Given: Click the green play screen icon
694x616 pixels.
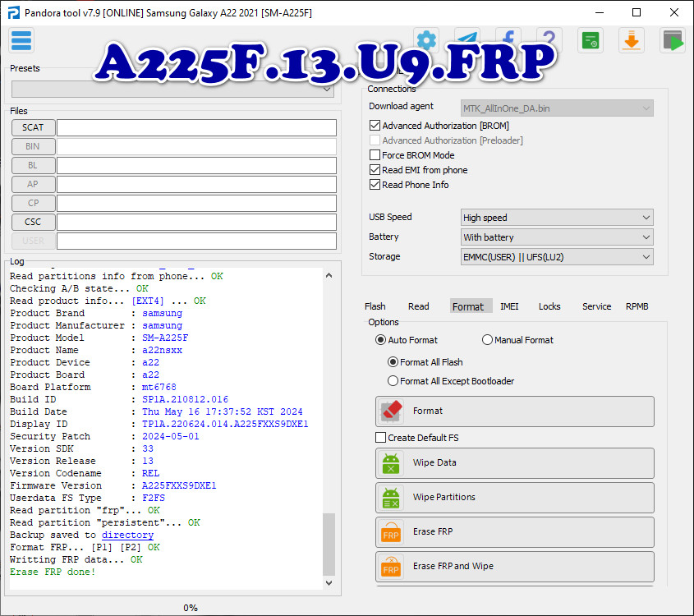Looking at the screenshot, I should [x=673, y=41].
